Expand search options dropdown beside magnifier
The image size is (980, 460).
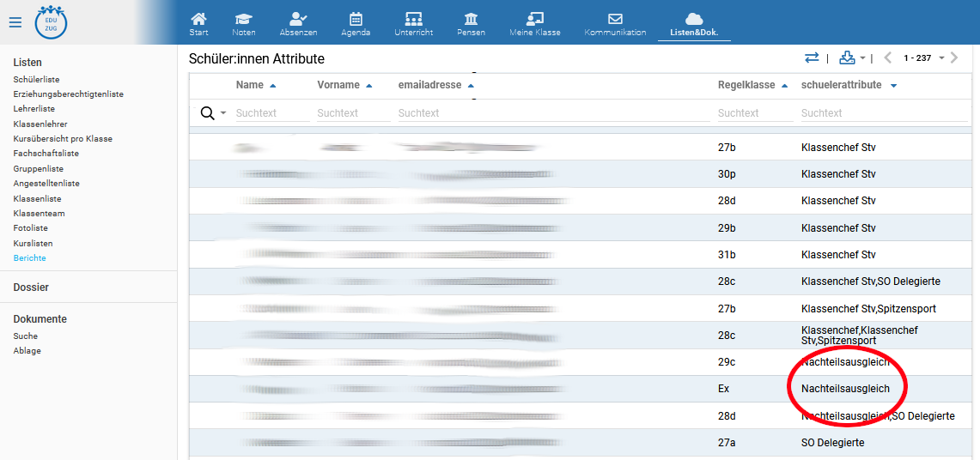click(x=223, y=113)
